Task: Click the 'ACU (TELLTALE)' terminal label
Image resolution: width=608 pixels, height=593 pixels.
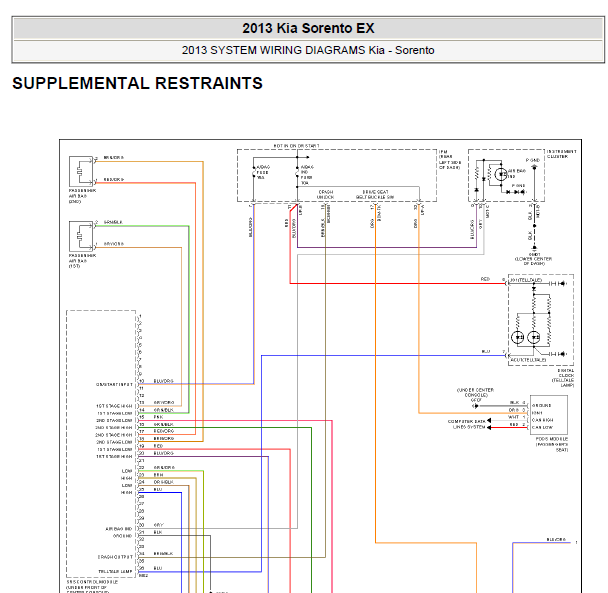Action: click(529, 360)
